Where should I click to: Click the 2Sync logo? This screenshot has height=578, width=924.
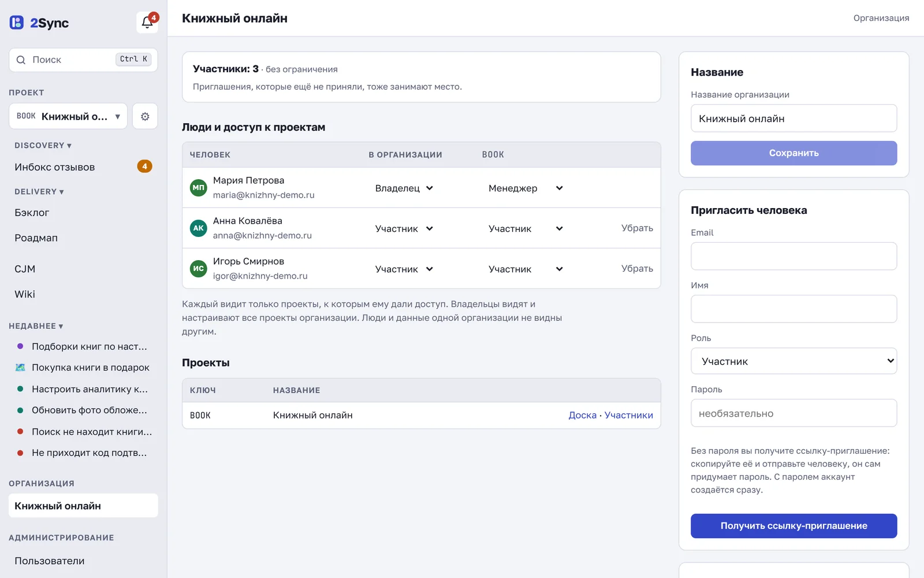39,23
